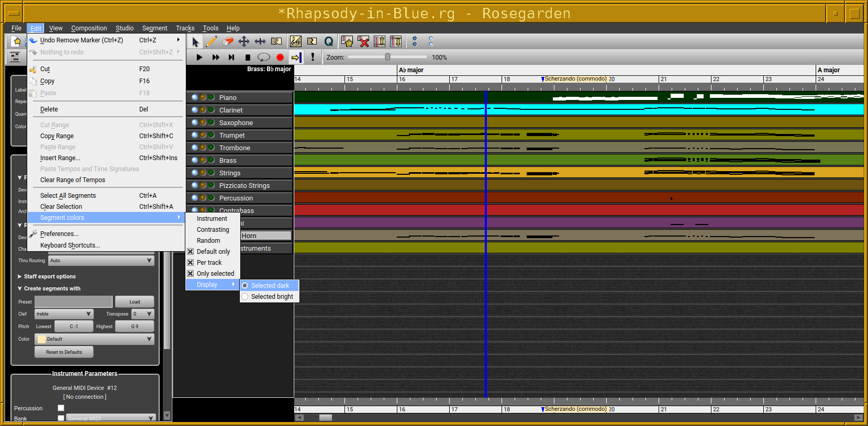Click the red record button
Image resolution: width=868 pixels, height=426 pixels.
click(x=280, y=57)
